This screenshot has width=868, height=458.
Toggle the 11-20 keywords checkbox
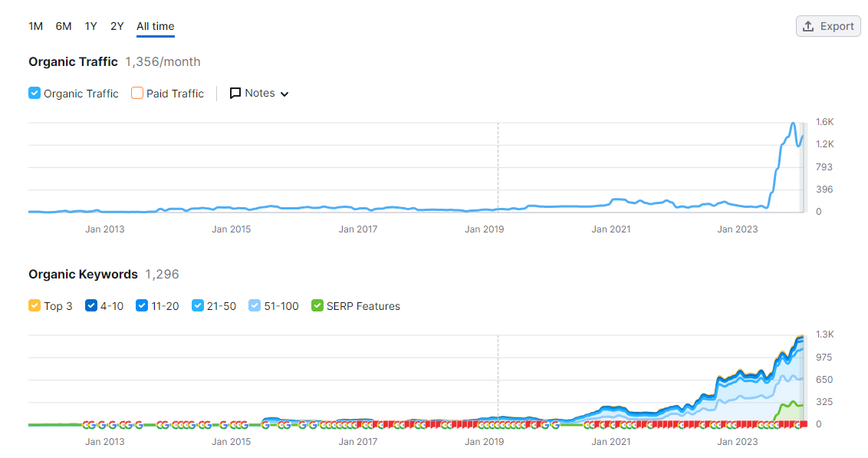141,305
